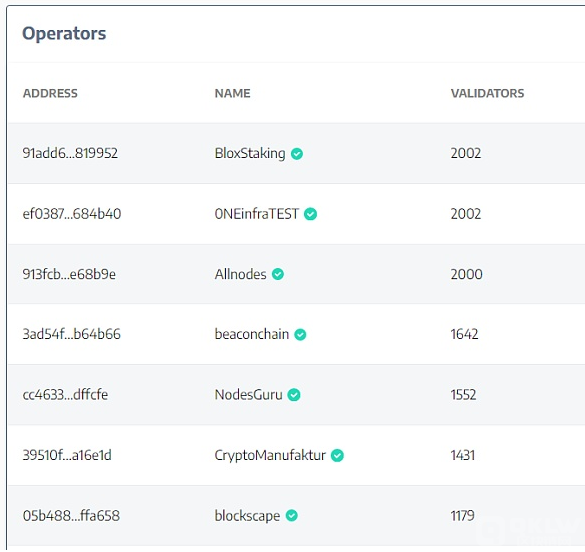Click the VALIDATORS column header
Image resolution: width=585 pixels, height=552 pixels.
[x=487, y=93]
